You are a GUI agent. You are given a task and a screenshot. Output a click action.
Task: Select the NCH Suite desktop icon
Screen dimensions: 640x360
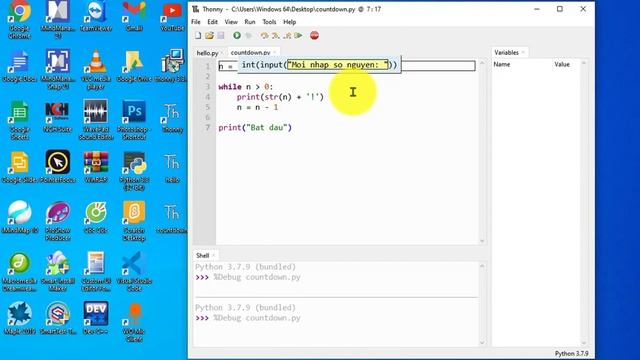pyautogui.click(x=58, y=117)
